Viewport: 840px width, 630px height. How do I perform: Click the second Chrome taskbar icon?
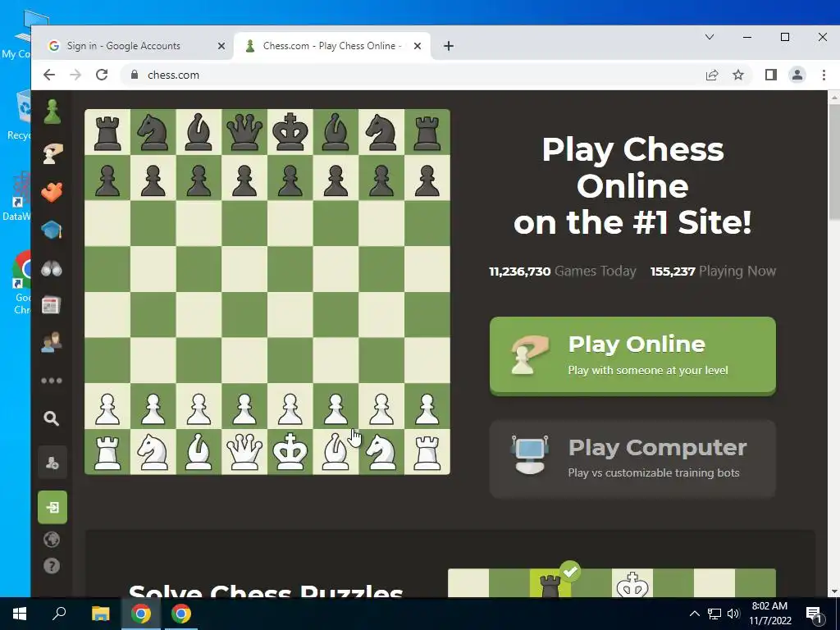[181, 614]
